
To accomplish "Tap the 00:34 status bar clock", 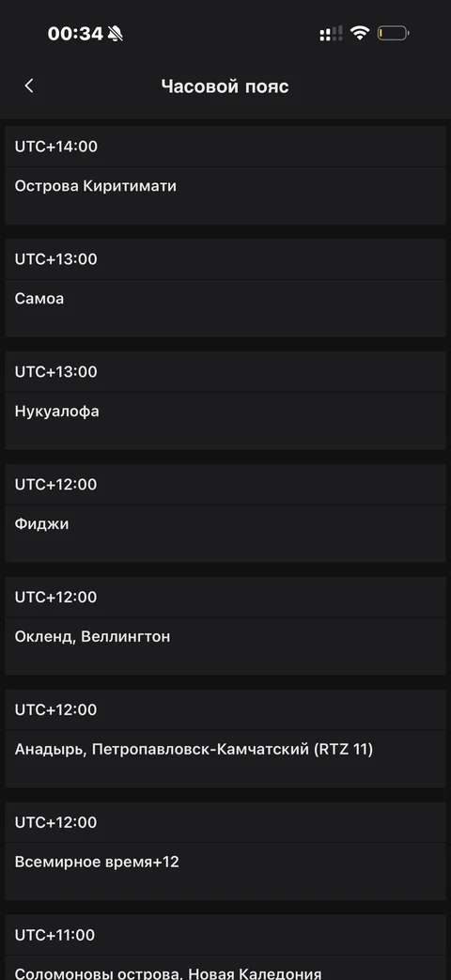I will pos(75,34).
